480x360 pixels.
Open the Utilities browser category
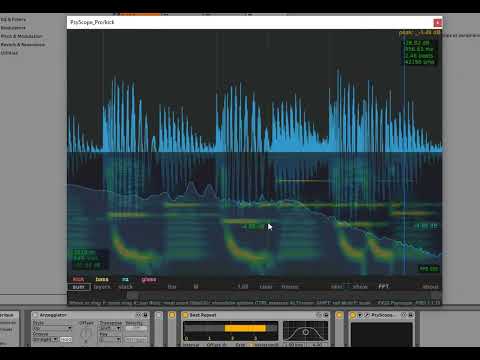[x=9, y=53]
